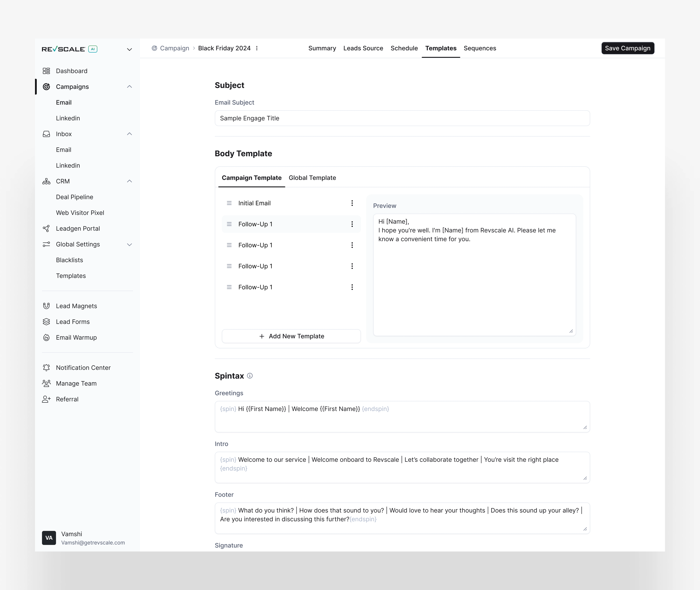Click the Dashboard grid icon

[46, 71]
